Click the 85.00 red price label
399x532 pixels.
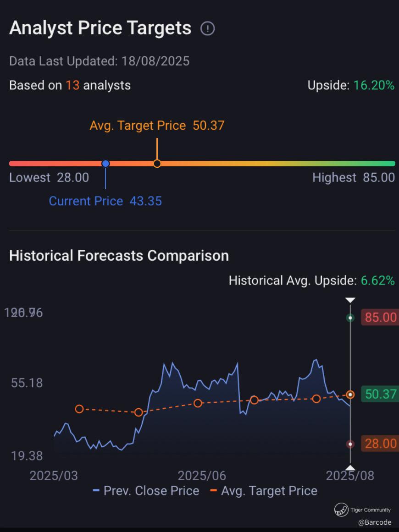click(x=380, y=318)
